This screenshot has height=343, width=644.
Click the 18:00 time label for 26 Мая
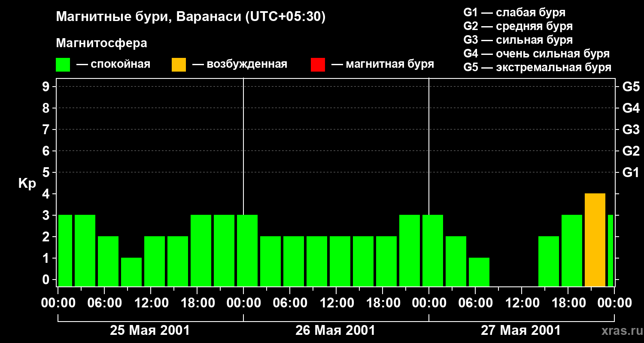tap(383, 303)
